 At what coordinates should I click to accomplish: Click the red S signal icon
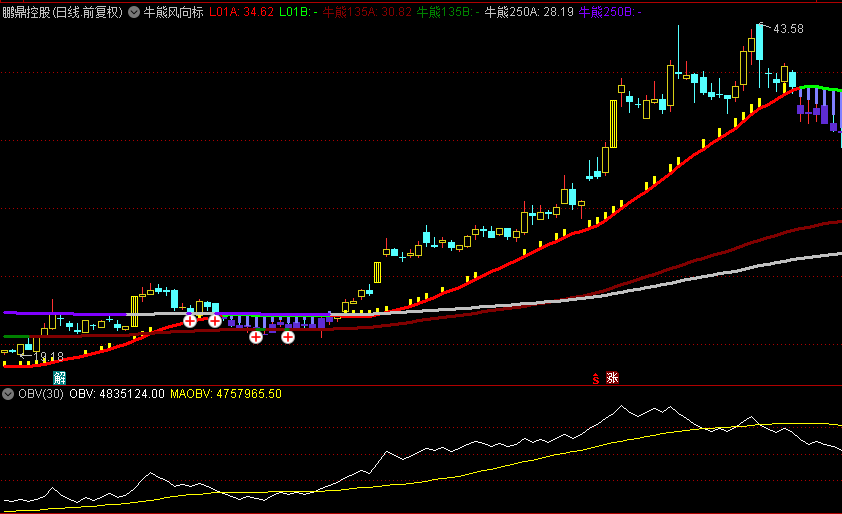click(x=596, y=379)
